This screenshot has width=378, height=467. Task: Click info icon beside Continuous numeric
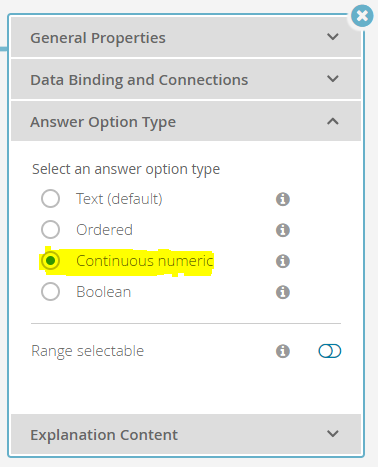283,261
